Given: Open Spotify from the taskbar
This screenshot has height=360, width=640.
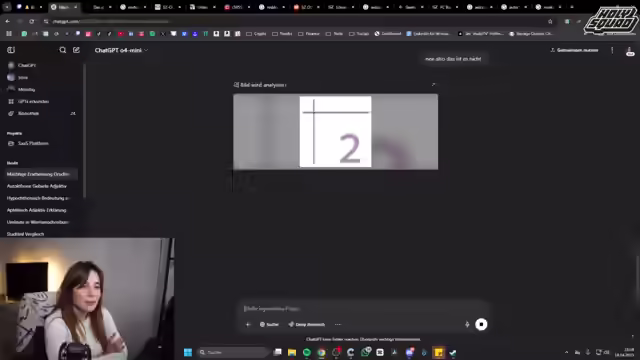Looking at the screenshot, I should click(307, 352).
